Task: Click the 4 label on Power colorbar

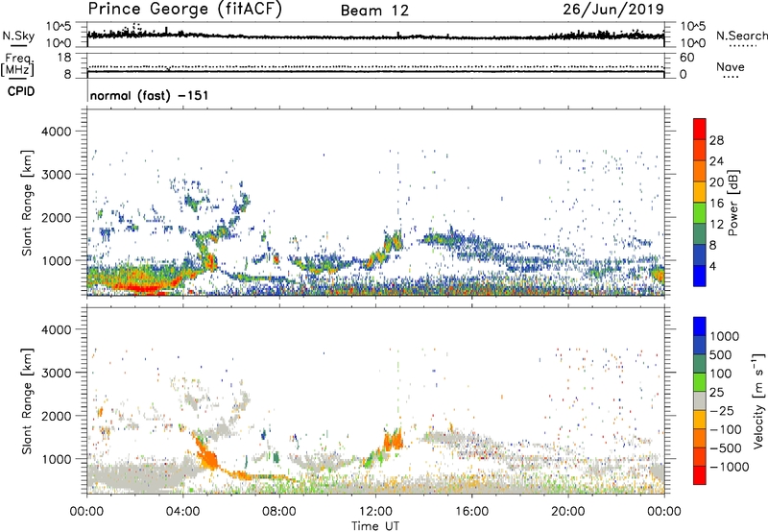Action: (714, 266)
